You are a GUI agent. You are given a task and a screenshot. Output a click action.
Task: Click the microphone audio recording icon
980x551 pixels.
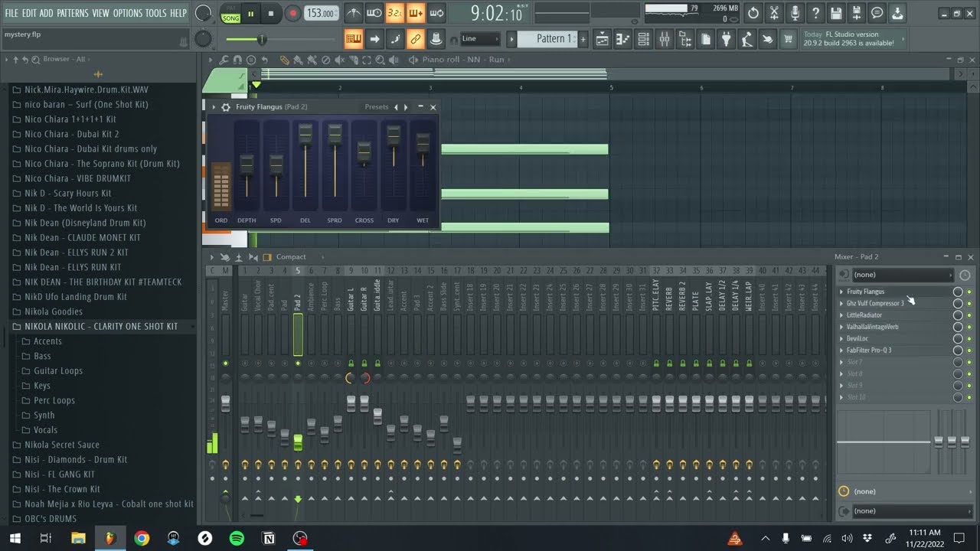coord(795,13)
